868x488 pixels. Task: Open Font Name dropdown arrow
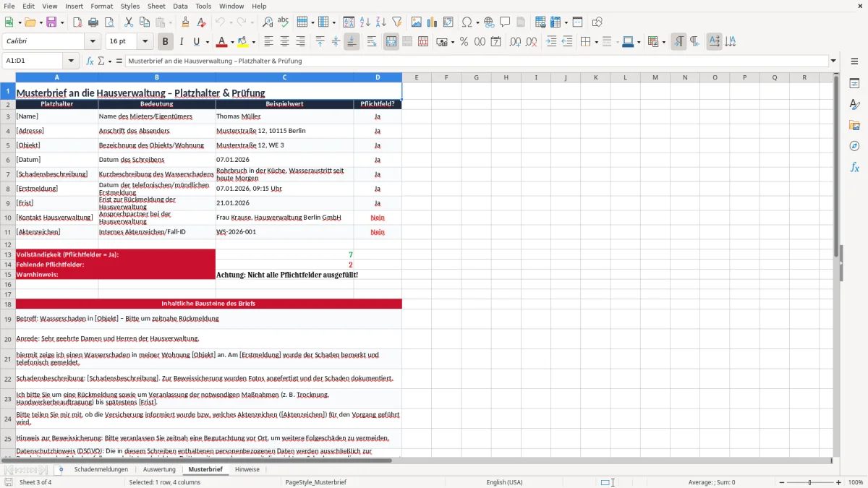(x=93, y=42)
